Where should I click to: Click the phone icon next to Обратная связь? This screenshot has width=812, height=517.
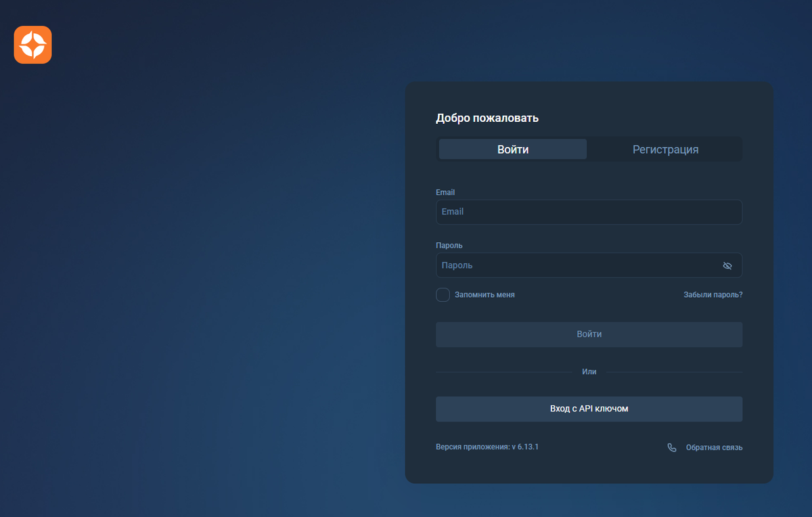(x=671, y=447)
